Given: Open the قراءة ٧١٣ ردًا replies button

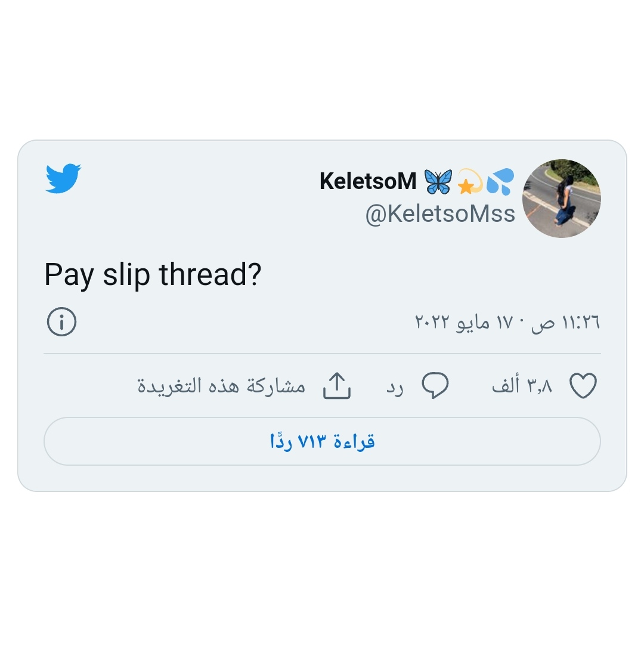Looking at the screenshot, I should [x=322, y=441].
